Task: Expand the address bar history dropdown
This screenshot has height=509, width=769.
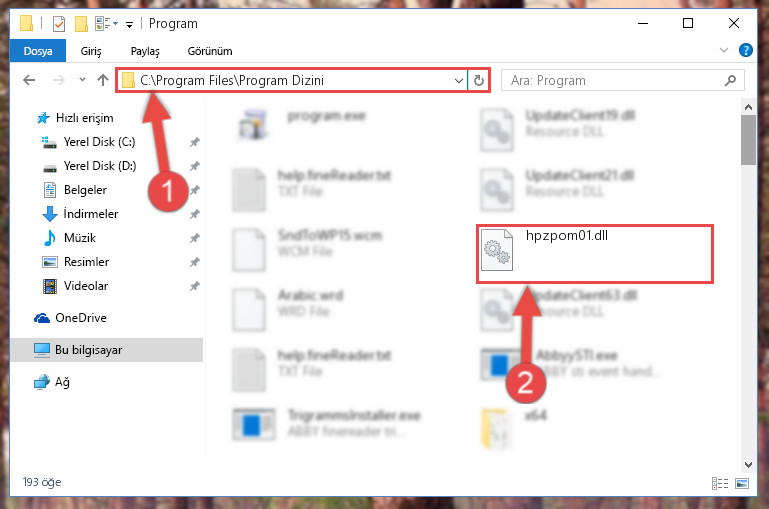Action: pos(459,80)
